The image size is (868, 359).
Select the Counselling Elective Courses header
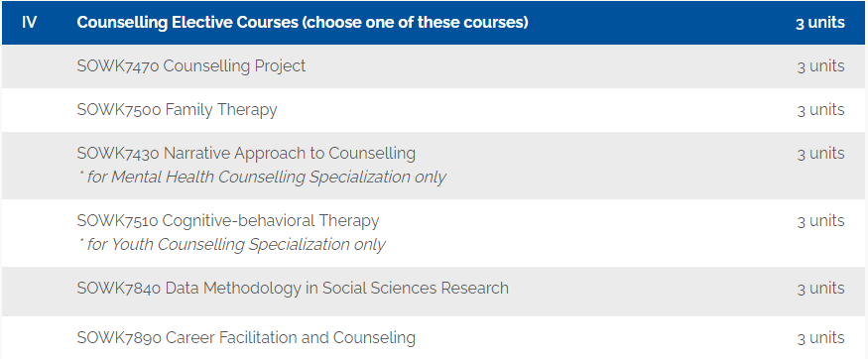click(303, 23)
